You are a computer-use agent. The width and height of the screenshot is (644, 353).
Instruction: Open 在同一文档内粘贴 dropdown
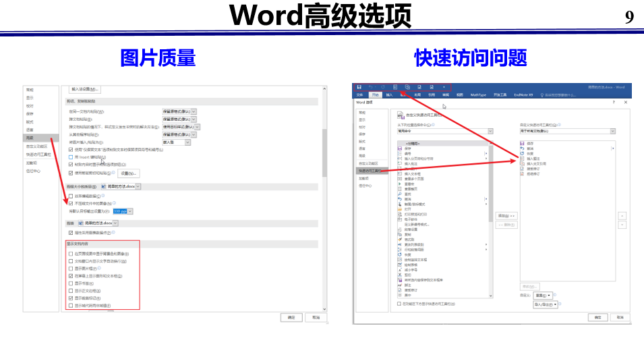point(179,111)
